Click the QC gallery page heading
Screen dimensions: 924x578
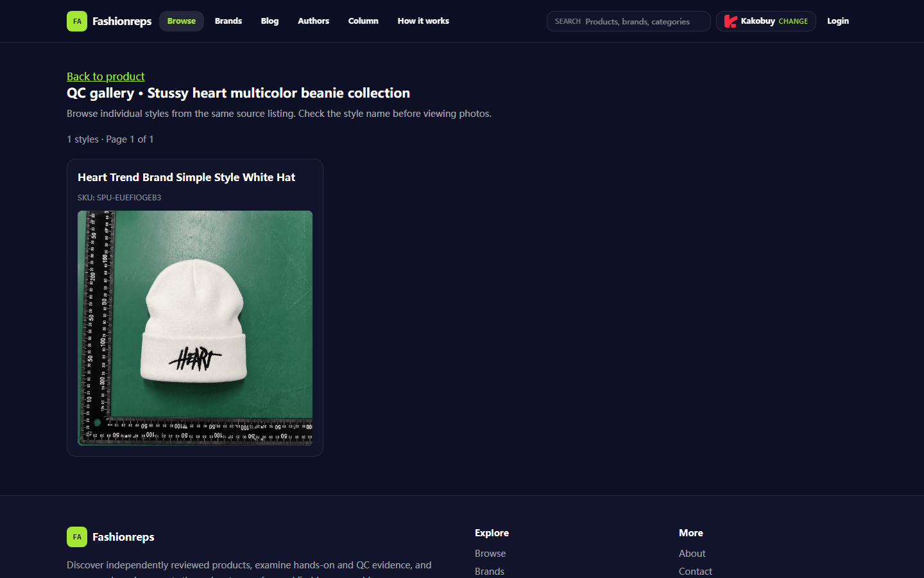click(238, 93)
